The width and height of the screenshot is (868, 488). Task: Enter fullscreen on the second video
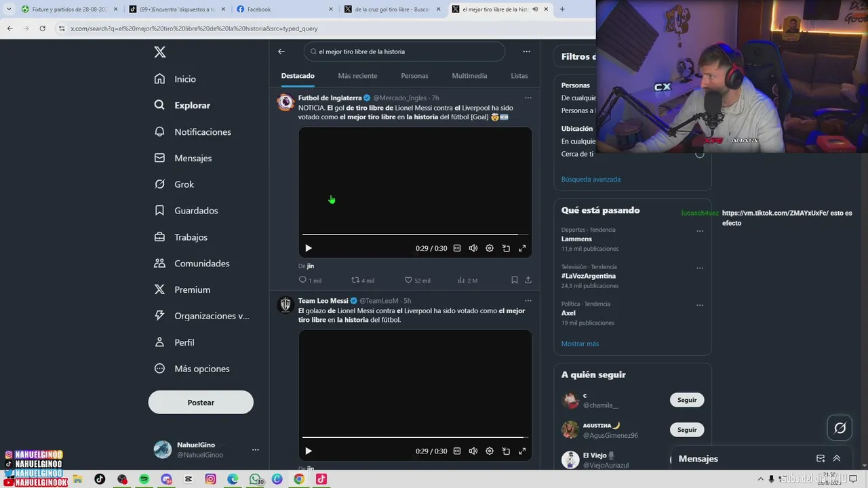[x=522, y=451]
